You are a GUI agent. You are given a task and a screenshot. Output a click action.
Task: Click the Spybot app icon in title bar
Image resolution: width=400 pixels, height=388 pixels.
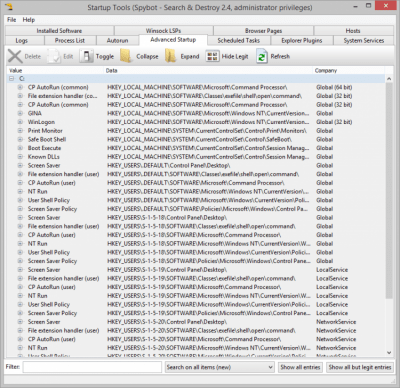10,7
